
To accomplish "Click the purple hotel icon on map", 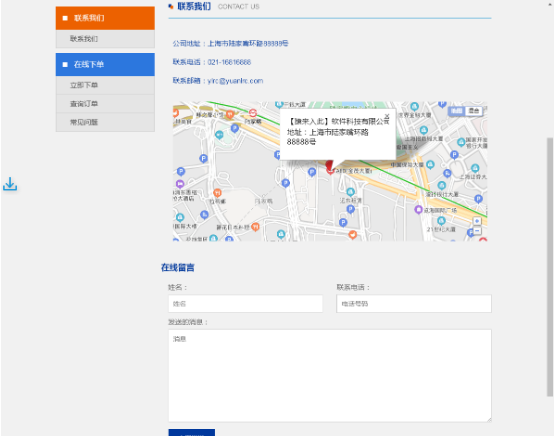I will click(x=180, y=184).
